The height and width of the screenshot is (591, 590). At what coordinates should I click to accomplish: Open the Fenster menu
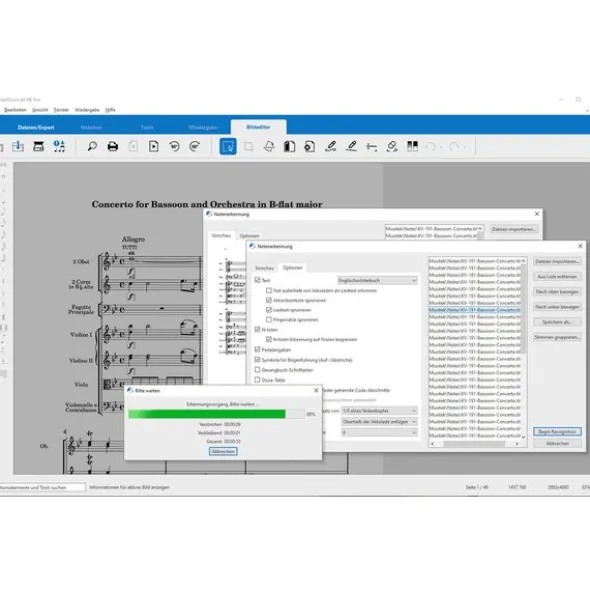[61, 110]
